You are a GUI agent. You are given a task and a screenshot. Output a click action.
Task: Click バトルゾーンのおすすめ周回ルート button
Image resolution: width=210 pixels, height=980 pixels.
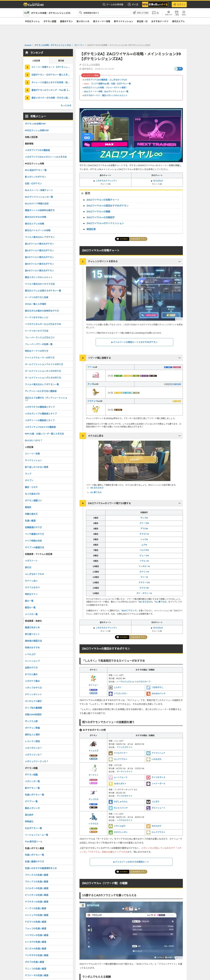(131, 862)
